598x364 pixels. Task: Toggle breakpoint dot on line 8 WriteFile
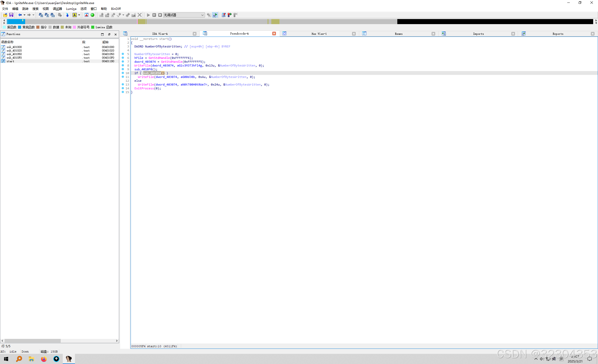pos(123,65)
